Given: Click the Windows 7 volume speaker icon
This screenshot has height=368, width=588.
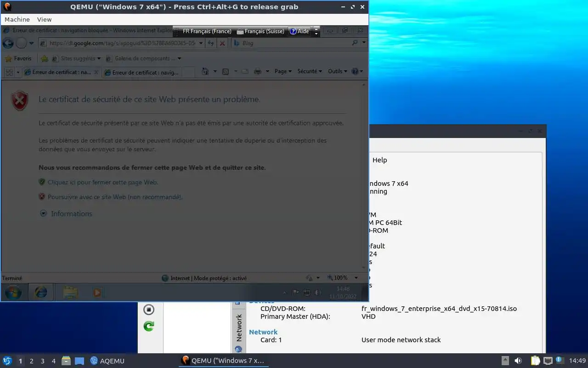Looking at the screenshot, I should [318, 293].
